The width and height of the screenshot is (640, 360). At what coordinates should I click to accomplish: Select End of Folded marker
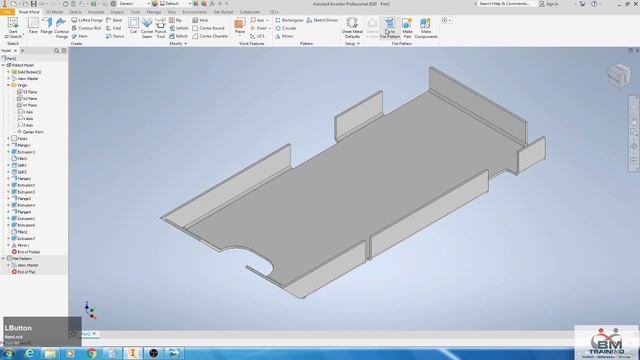[26, 252]
